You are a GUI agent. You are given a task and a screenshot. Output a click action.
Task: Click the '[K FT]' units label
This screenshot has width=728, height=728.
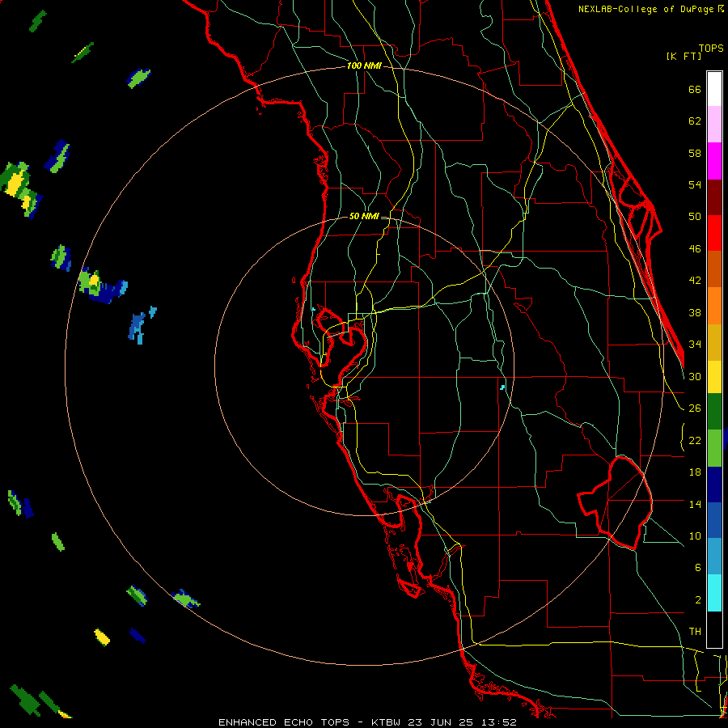tap(684, 56)
